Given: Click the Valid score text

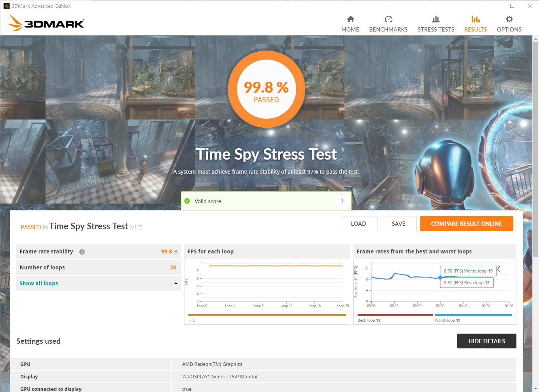Looking at the screenshot, I should coord(208,201).
